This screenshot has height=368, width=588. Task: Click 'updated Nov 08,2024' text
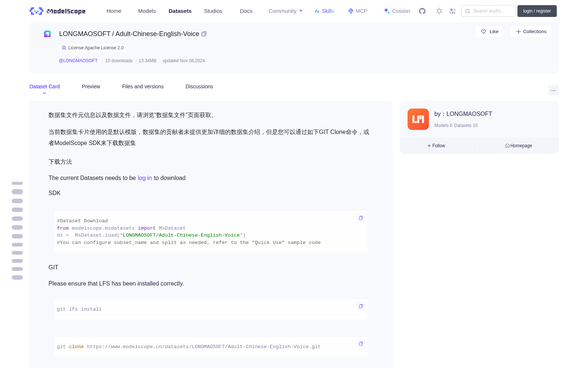pyautogui.click(x=184, y=61)
